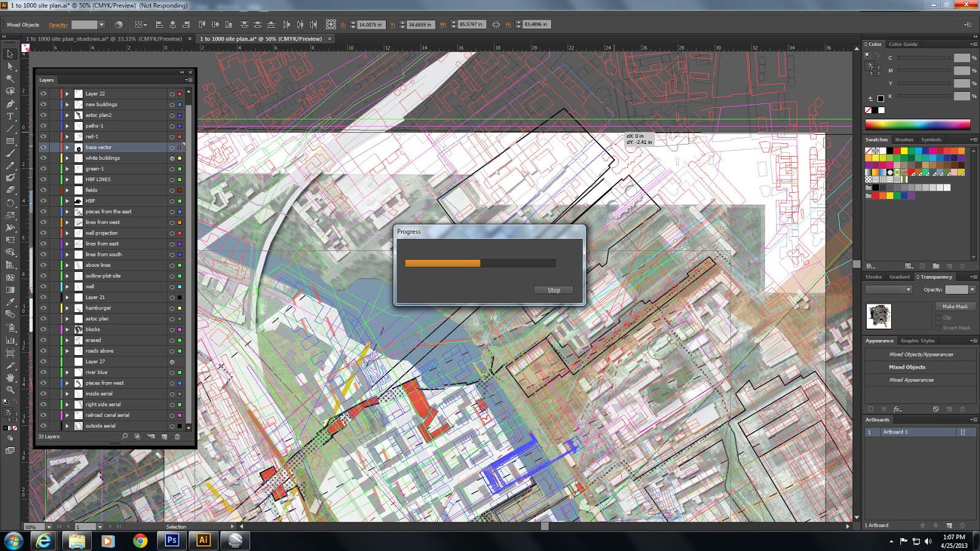Activate the Type tool
Image resolution: width=980 pixels, height=551 pixels.
[x=10, y=116]
